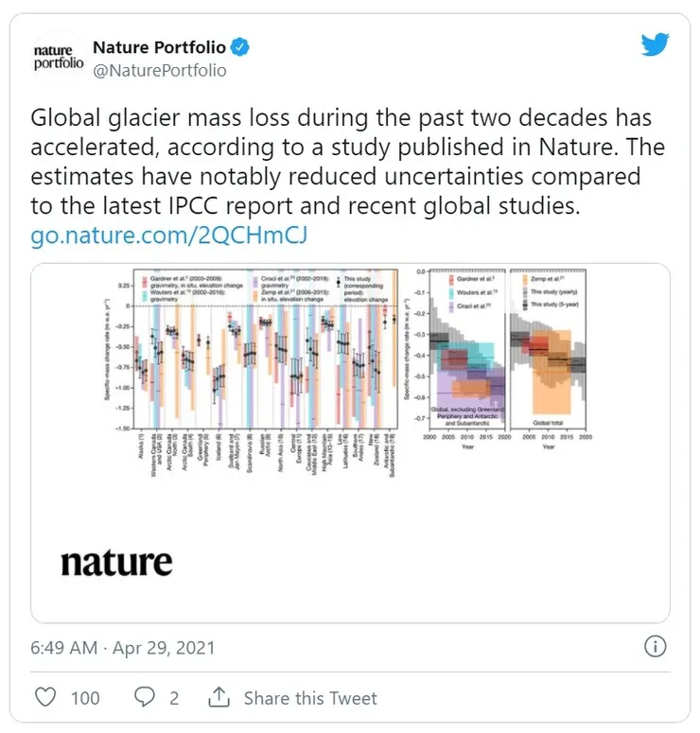The width and height of the screenshot is (700, 733).
Task: Click the nature logo in the image card
Action: click(116, 564)
